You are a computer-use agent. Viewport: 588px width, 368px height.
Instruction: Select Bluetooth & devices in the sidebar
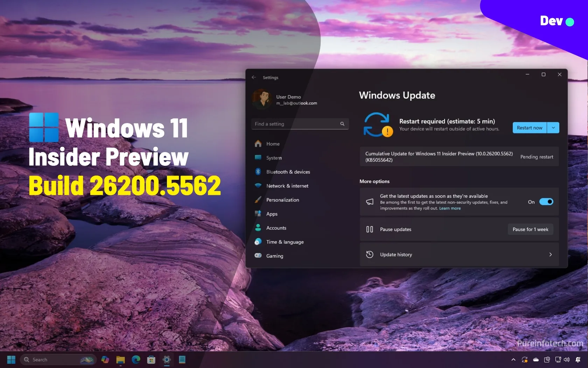point(288,172)
